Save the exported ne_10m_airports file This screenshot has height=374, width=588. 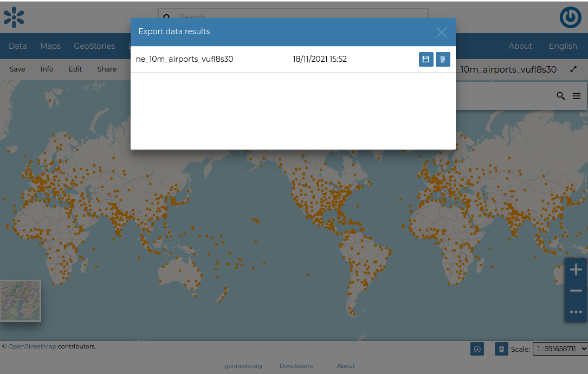(x=426, y=60)
